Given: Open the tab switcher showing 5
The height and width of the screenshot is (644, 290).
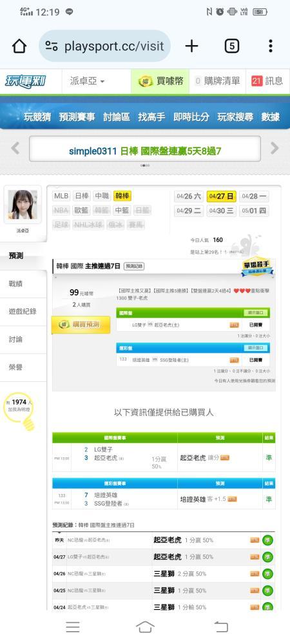Looking at the screenshot, I should 231,46.
